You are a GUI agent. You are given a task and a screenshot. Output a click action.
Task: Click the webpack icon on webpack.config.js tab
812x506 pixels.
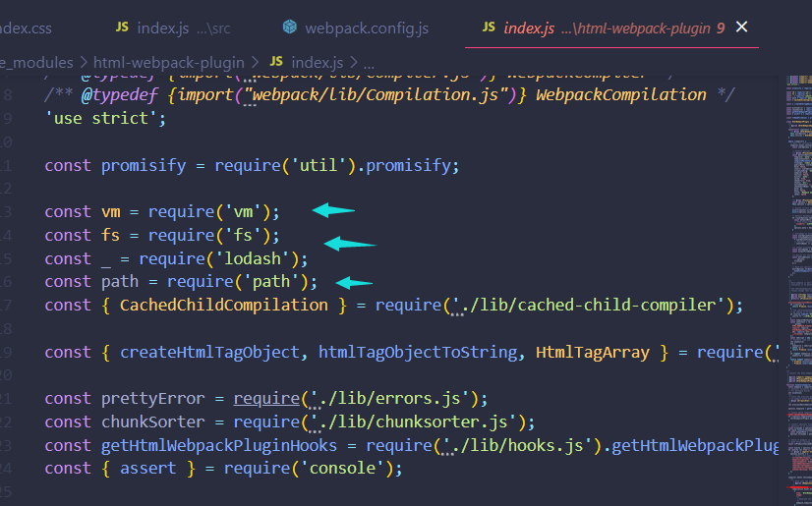[290, 28]
